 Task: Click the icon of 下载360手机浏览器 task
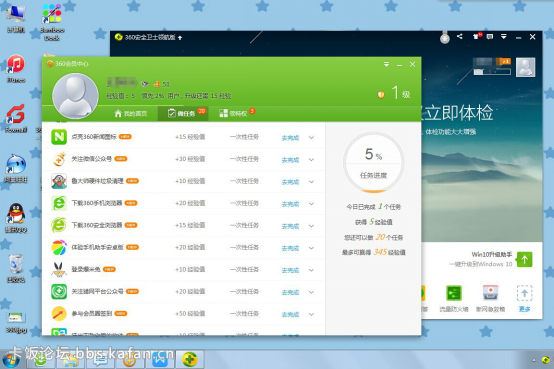point(59,203)
